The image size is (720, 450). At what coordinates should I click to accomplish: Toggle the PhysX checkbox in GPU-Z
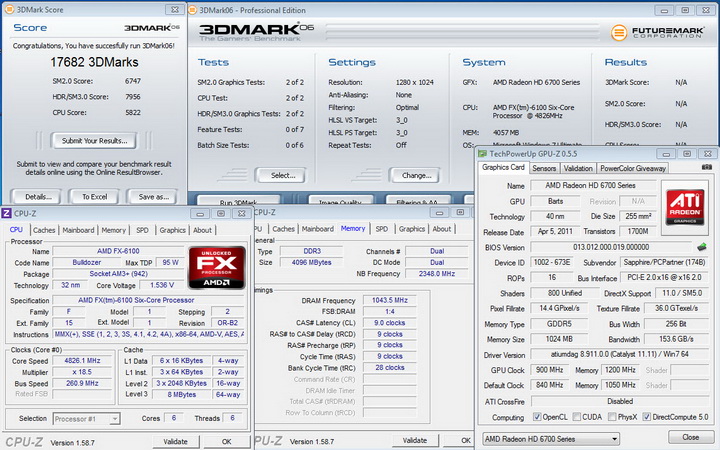coord(612,416)
